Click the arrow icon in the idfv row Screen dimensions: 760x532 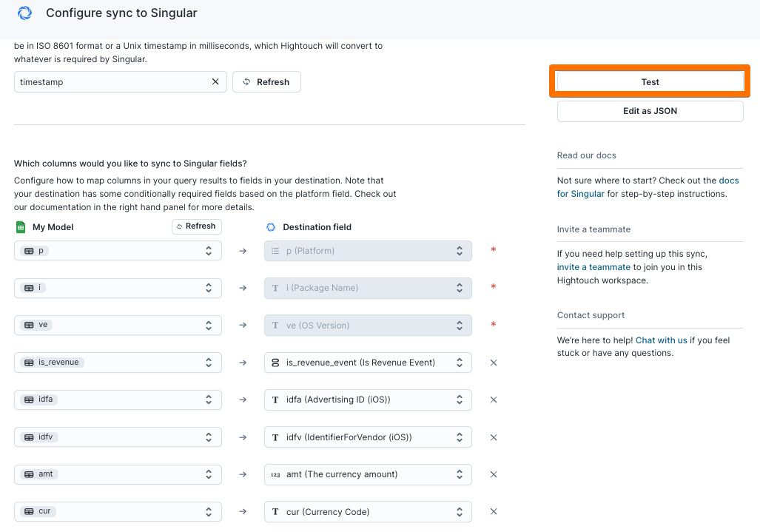click(x=243, y=437)
